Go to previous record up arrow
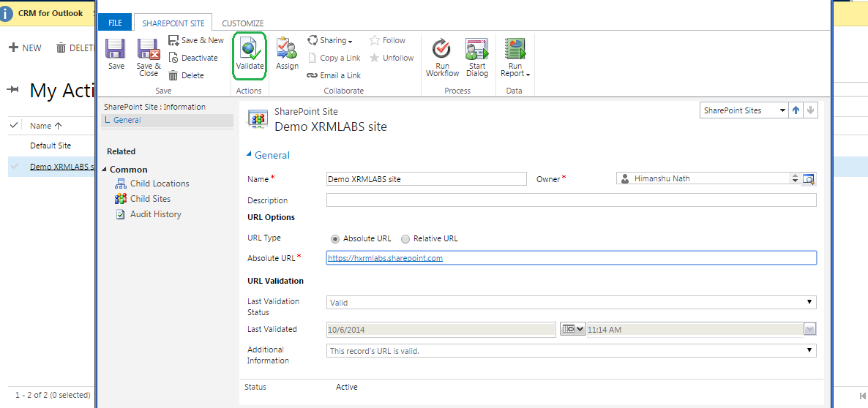The image size is (868, 408). tap(796, 110)
